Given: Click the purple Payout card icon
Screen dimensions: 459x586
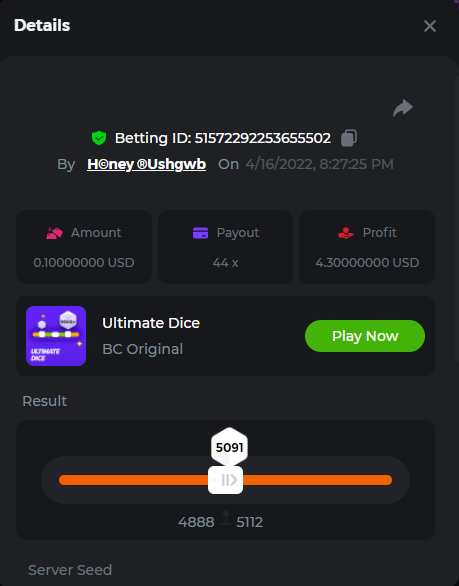Looking at the screenshot, I should coord(200,233).
